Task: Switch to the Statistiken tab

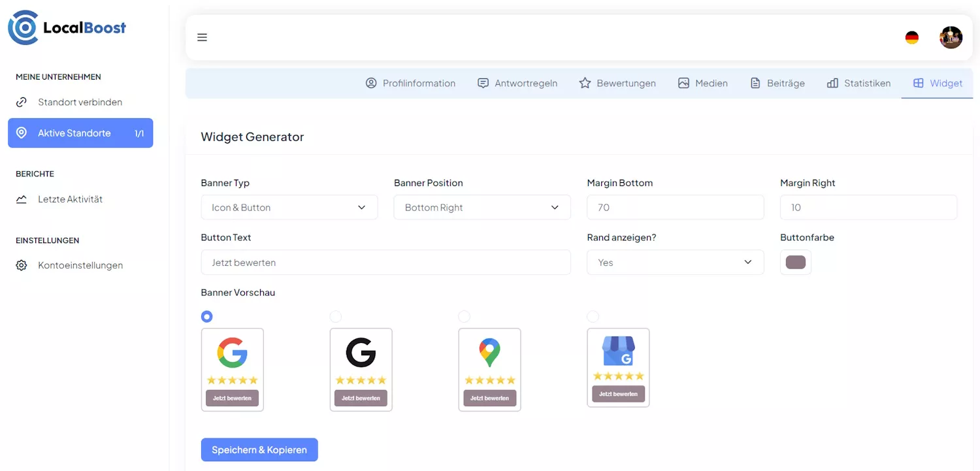Action: tap(859, 83)
